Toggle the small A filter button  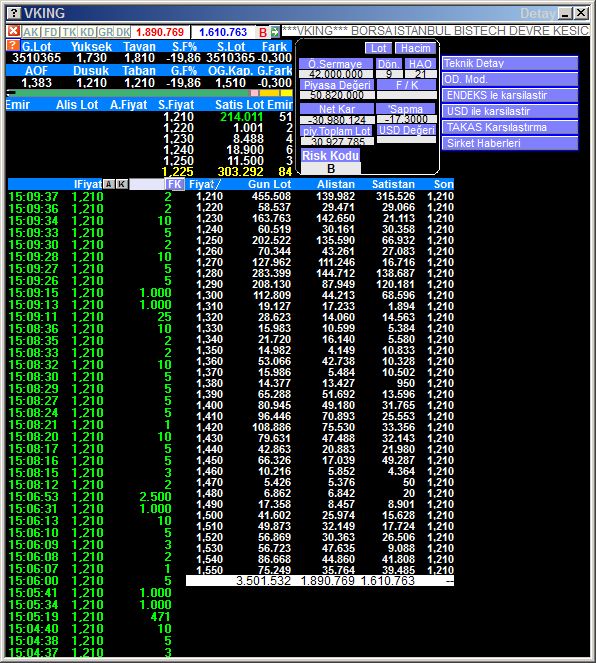point(109,184)
